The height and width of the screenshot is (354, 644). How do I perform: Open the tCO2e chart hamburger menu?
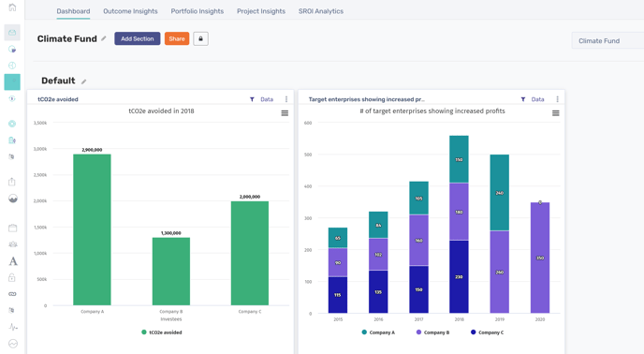click(x=285, y=113)
